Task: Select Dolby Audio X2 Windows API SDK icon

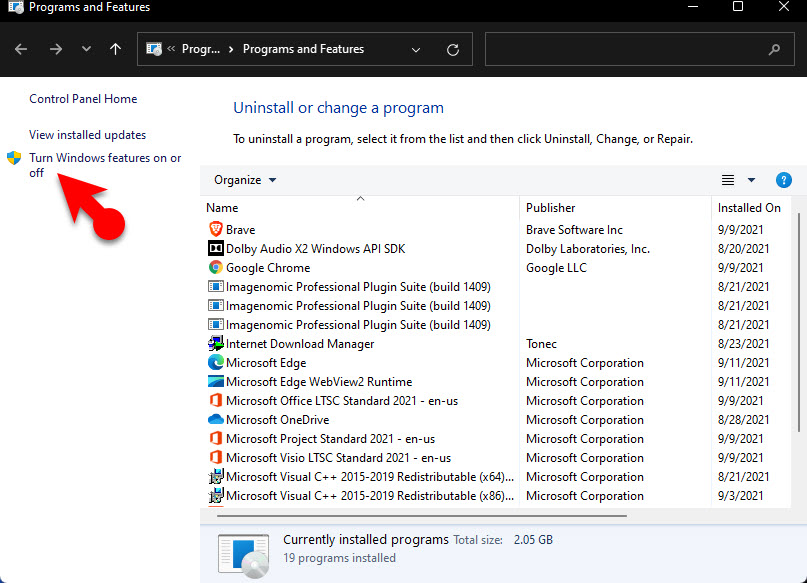Action: pos(216,249)
